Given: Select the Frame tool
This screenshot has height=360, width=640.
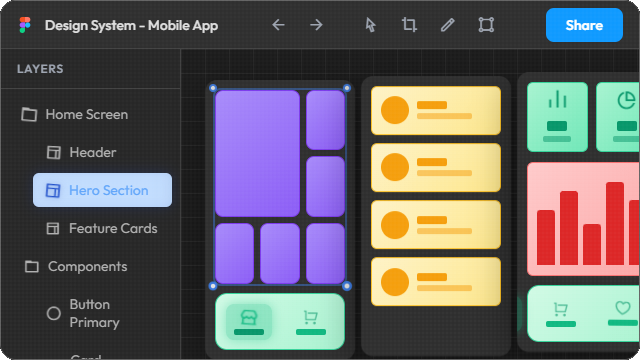Looking at the screenshot, I should tap(486, 25).
